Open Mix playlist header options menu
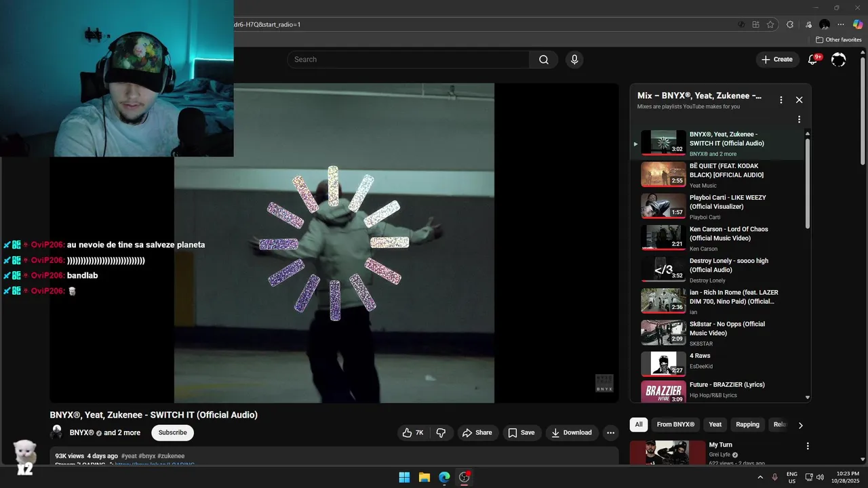 point(781,100)
